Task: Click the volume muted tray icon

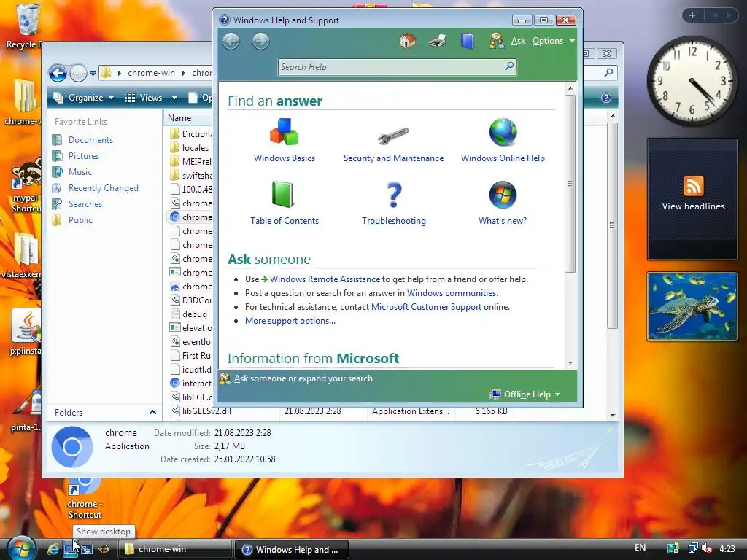Action: (x=707, y=548)
